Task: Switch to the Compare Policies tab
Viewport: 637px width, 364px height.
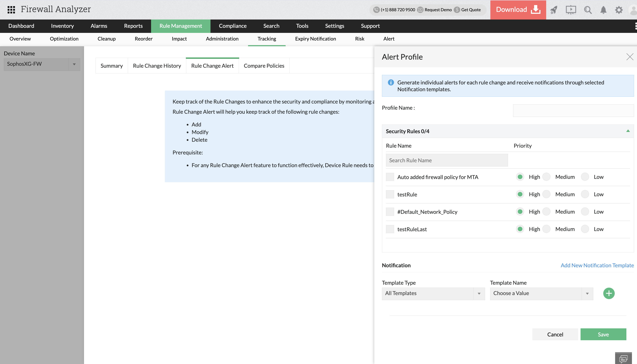Action: (264, 66)
